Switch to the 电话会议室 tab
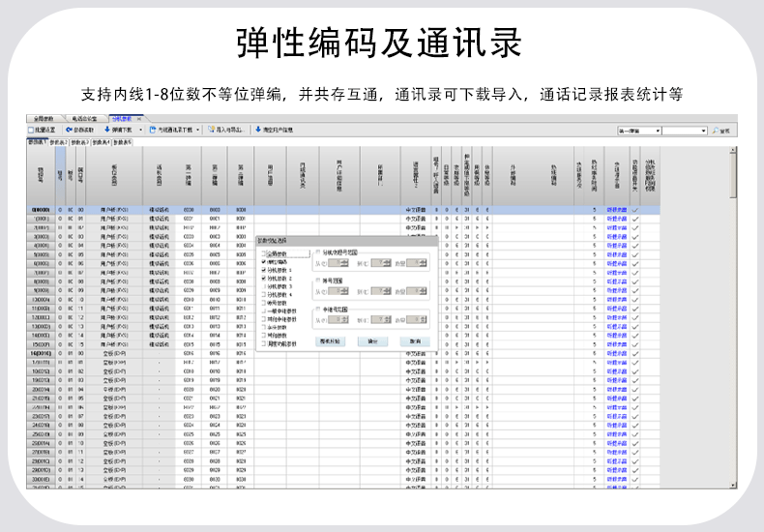The height and width of the screenshot is (532, 764). [84, 119]
